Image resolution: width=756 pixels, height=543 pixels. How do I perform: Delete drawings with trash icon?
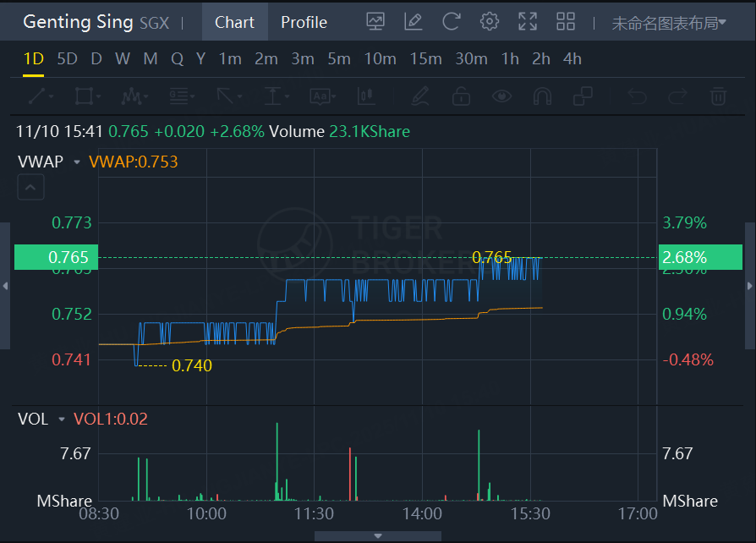[718, 96]
